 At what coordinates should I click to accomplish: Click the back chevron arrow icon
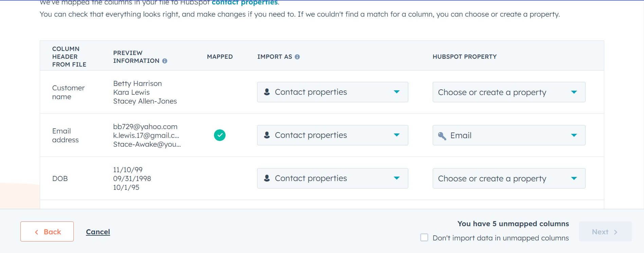click(36, 231)
